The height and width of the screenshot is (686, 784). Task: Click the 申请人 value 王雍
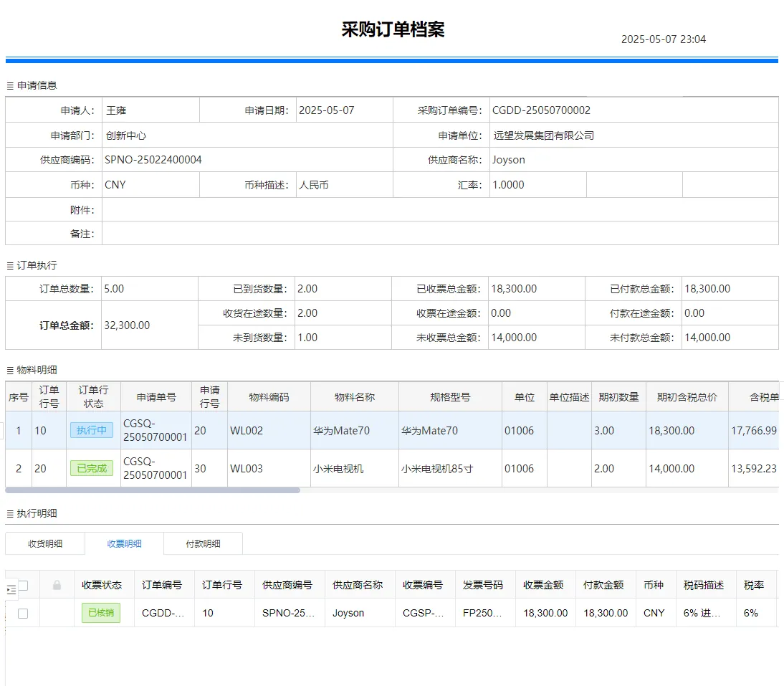click(x=116, y=110)
